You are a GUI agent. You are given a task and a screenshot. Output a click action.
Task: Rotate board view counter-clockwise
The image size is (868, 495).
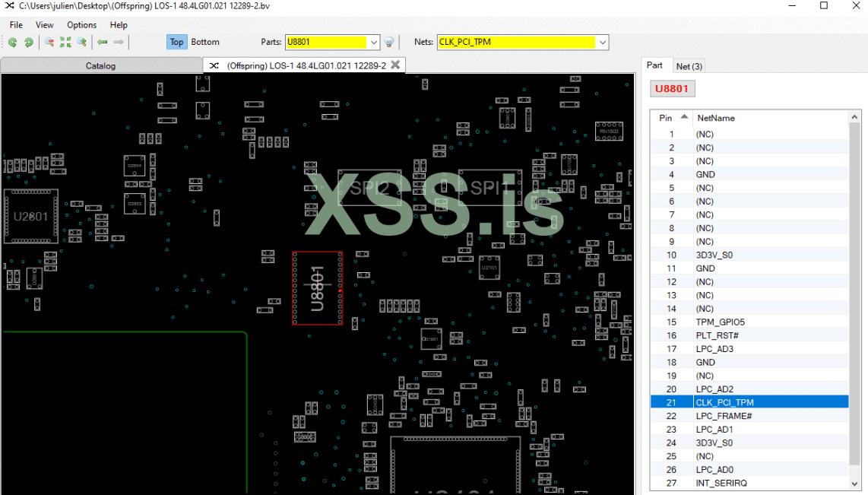[x=12, y=42]
